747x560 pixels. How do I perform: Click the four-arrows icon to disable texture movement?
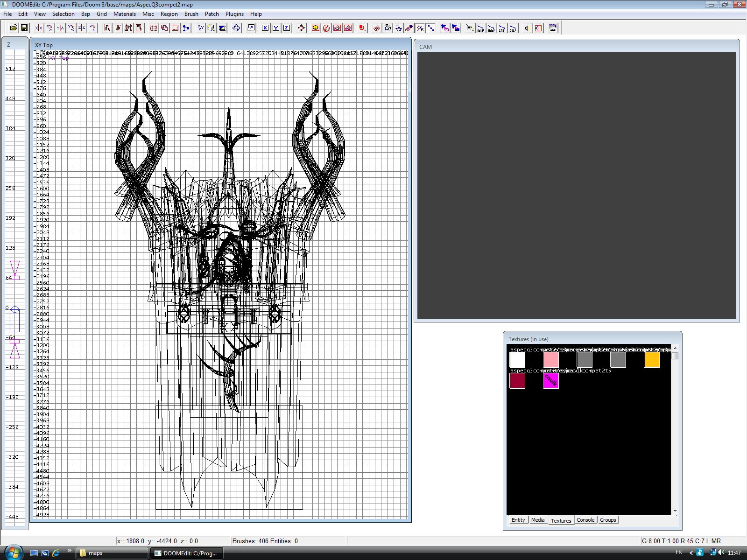click(x=301, y=28)
